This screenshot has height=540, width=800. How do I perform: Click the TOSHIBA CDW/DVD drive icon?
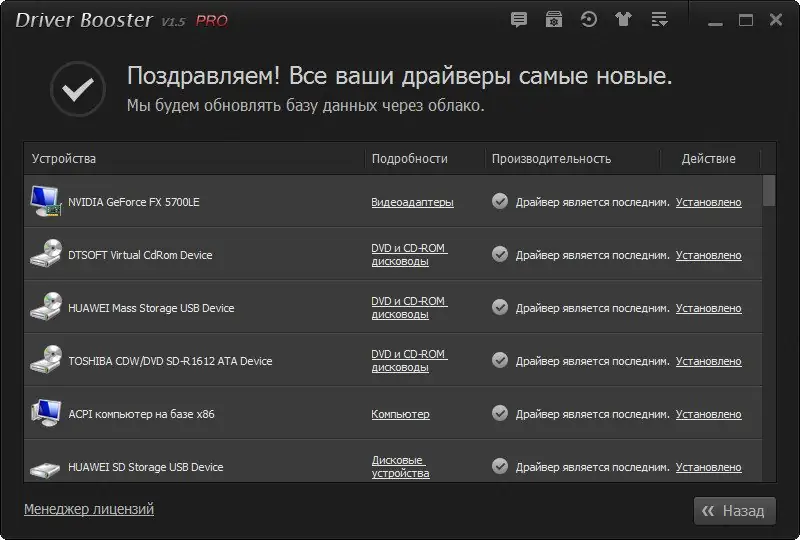46,360
